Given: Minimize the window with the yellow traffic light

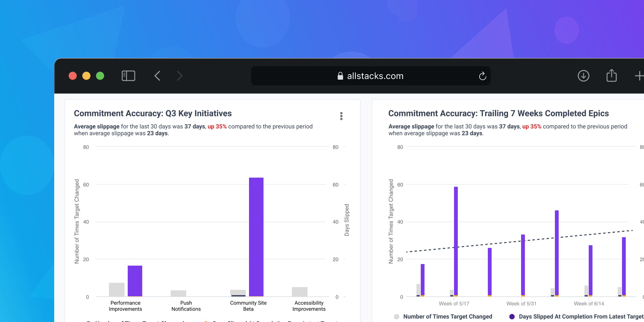Looking at the screenshot, I should pyautogui.click(x=86, y=76).
